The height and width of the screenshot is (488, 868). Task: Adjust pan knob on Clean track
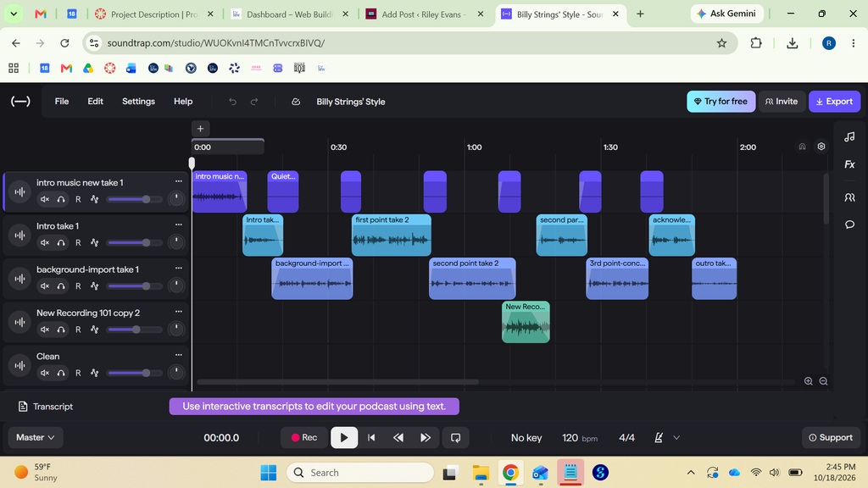[176, 373]
